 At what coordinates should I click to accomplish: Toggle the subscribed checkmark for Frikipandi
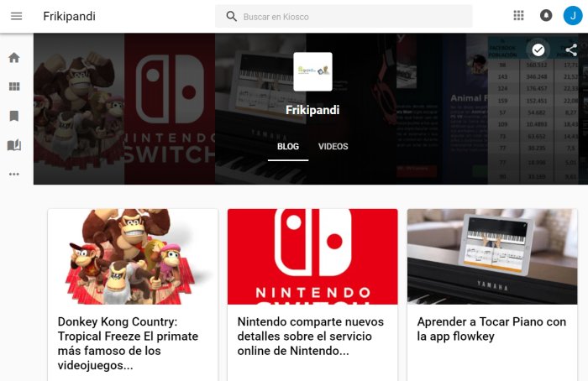coord(538,50)
